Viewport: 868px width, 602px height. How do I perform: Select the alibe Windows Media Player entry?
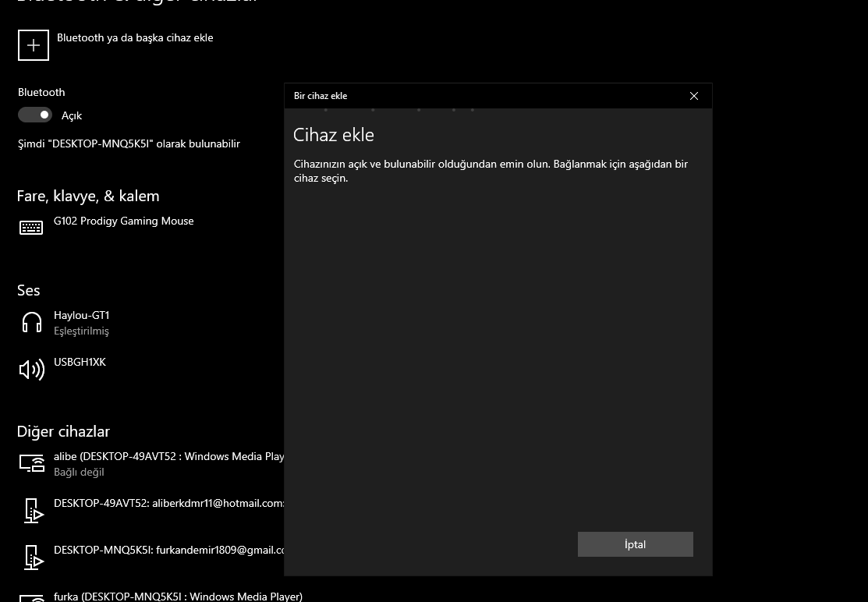[x=168, y=456]
